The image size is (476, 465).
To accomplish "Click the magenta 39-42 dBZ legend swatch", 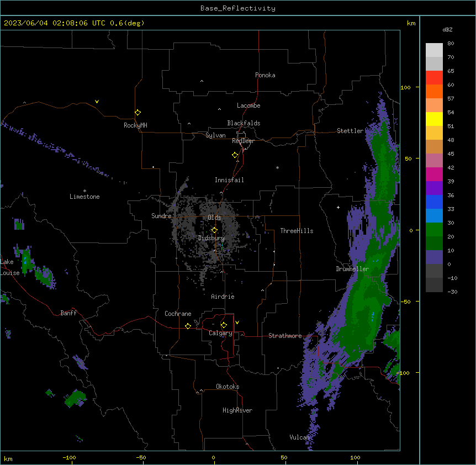I will 434,174.
